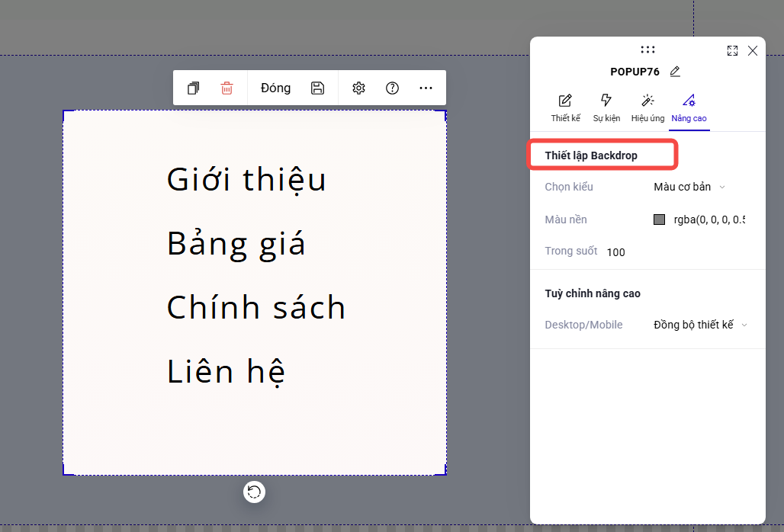This screenshot has width=784, height=532.
Task: Switch to the Hiệu ứng tab
Action: point(647,108)
